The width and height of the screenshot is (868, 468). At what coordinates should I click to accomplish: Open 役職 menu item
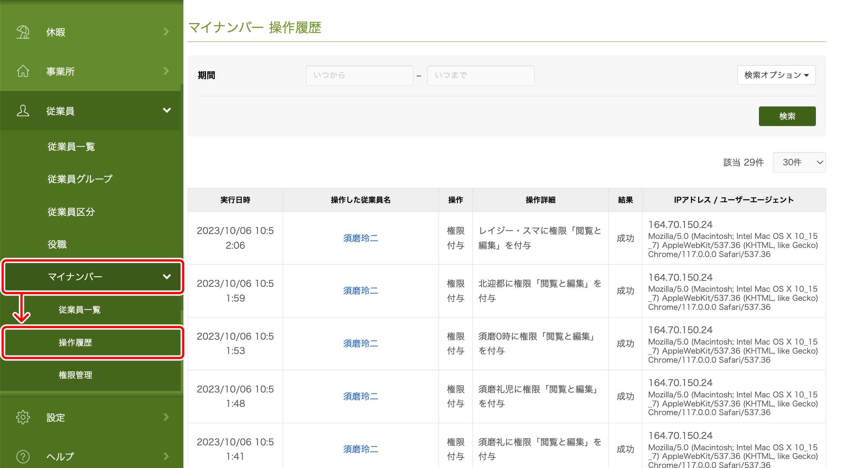[57, 244]
